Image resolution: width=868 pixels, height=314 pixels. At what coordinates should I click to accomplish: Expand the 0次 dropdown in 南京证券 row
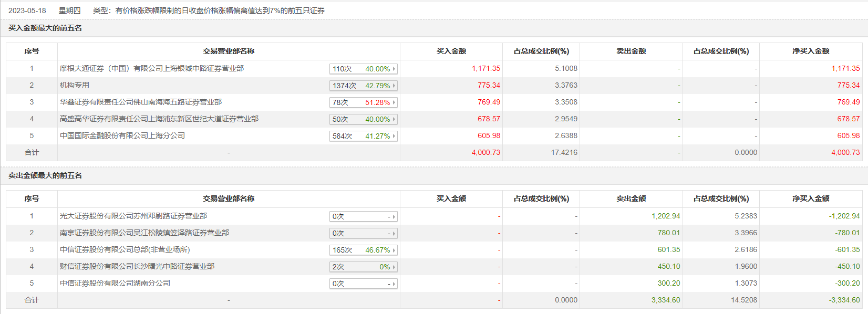click(x=364, y=233)
